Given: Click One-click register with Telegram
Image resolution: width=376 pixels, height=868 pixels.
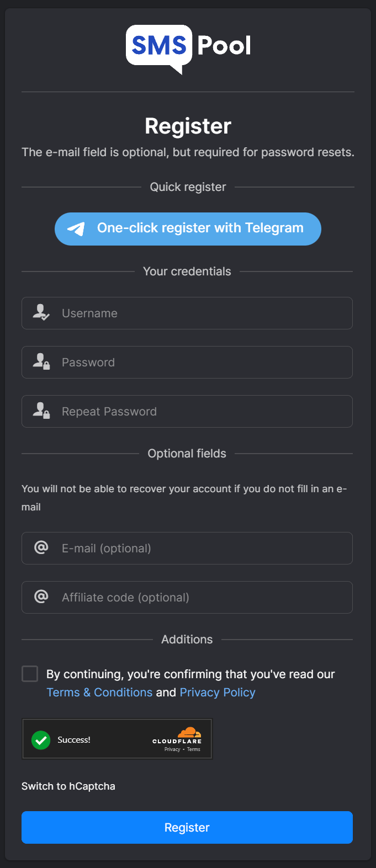Looking at the screenshot, I should click(x=188, y=228).
